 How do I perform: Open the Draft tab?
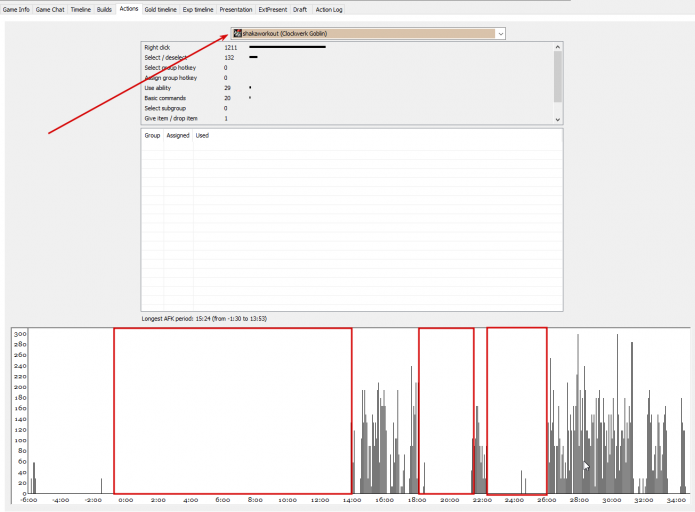(300, 9)
